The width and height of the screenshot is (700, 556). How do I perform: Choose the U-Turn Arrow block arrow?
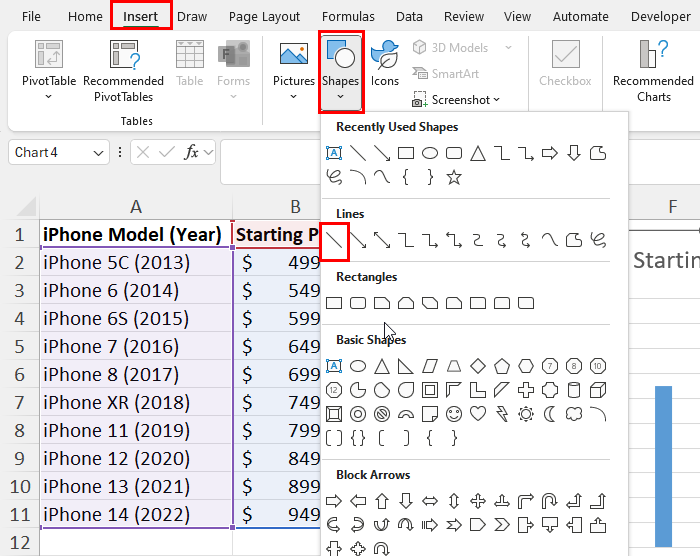(x=550, y=501)
